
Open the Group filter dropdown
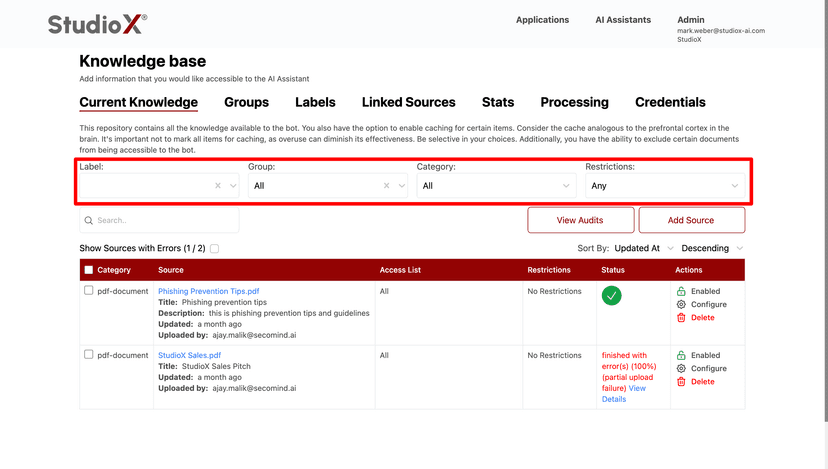click(402, 185)
